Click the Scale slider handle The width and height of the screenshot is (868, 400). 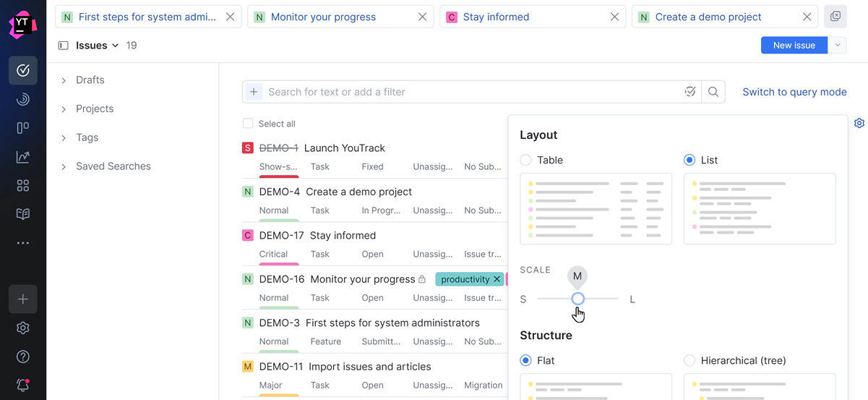click(x=577, y=299)
